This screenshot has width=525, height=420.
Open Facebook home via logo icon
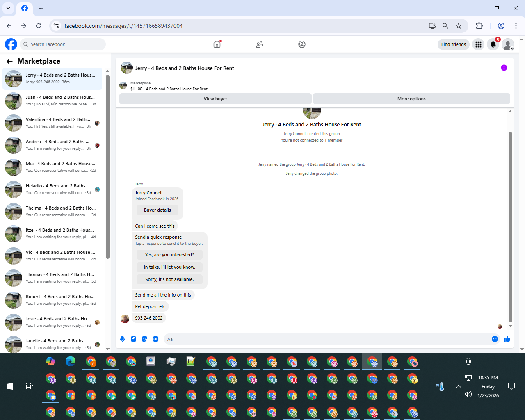click(11, 44)
